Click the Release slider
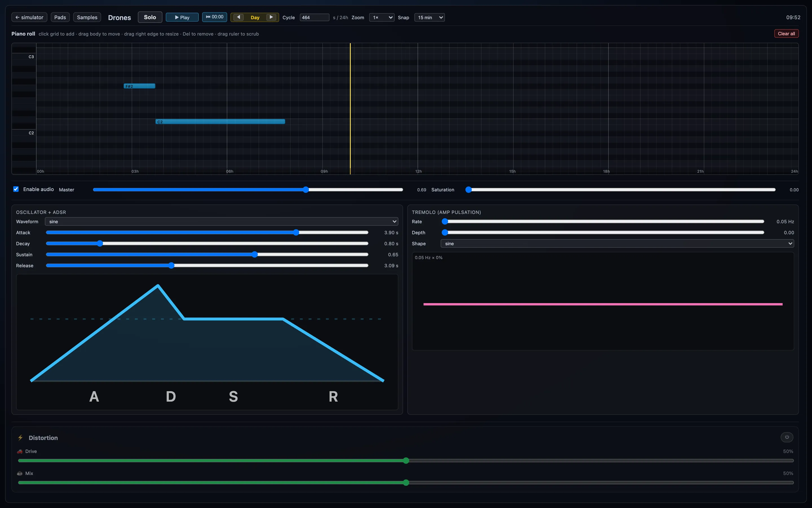812x508 pixels. (x=207, y=265)
